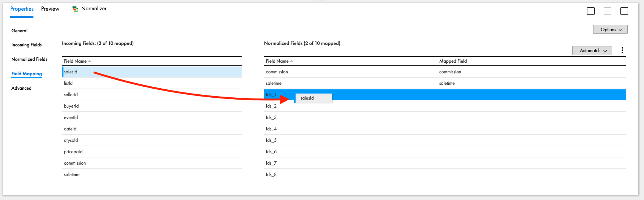Sort normalized fields by Field Name arrow
Screen dimensions: 644x200
[x=292, y=61]
